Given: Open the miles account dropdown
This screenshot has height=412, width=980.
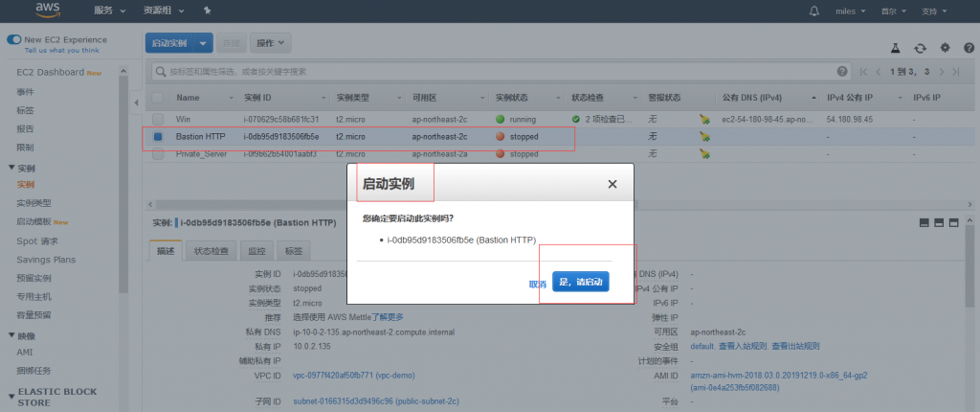Looking at the screenshot, I should [850, 11].
